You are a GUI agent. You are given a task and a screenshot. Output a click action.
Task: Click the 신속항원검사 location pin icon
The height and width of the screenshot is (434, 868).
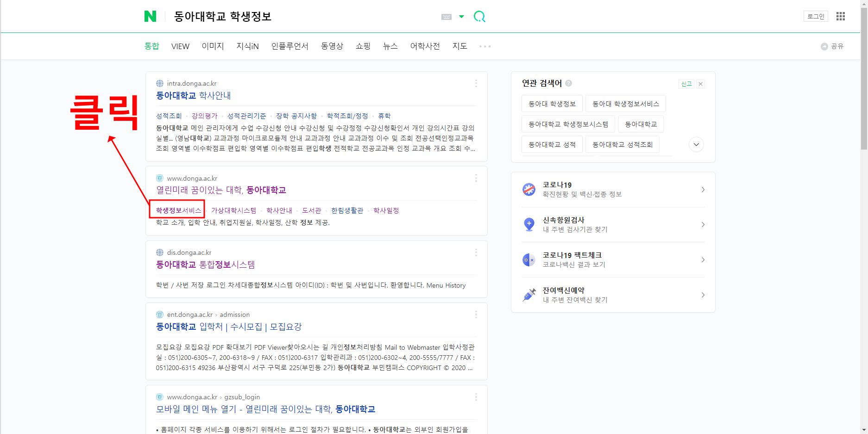tap(529, 224)
